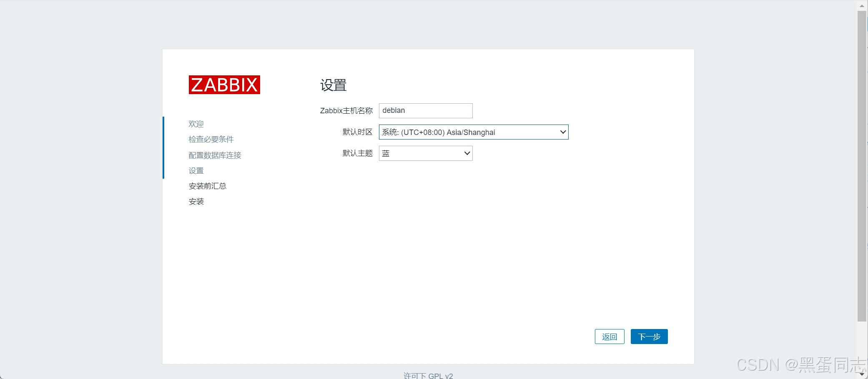
Task: Focus the Zabbix主机名称 input field
Action: coord(426,111)
